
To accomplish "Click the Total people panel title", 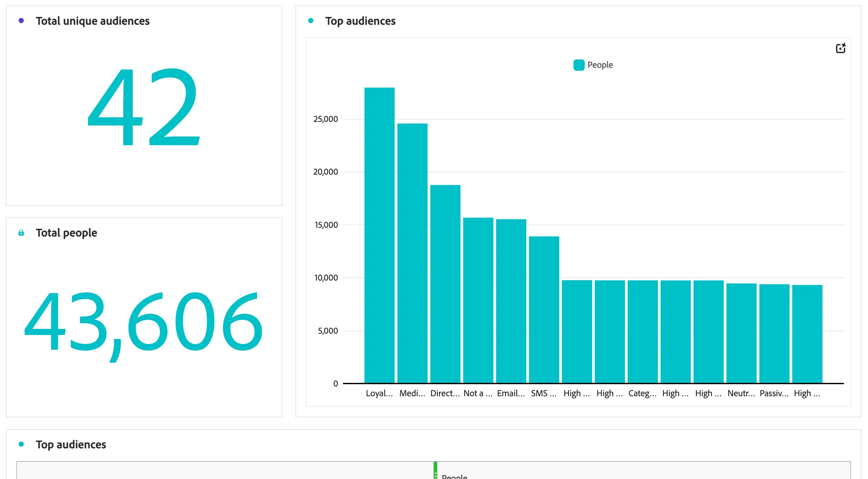I will point(67,233).
